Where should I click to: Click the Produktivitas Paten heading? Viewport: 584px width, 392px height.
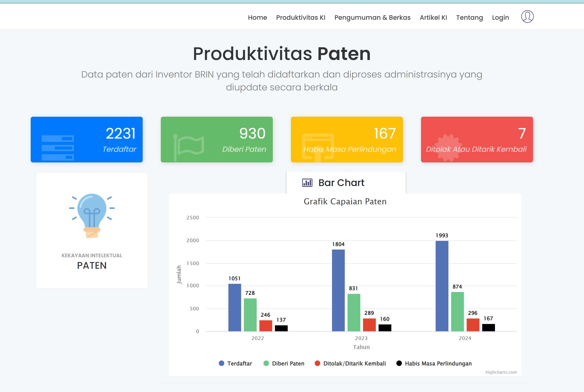point(282,53)
